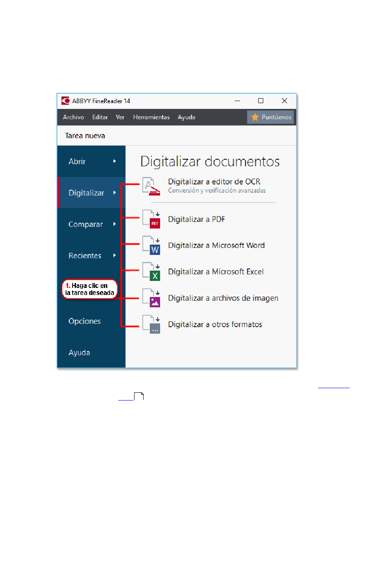
Task: Select the Digitalizar sidebar tab
Action: tap(91, 193)
